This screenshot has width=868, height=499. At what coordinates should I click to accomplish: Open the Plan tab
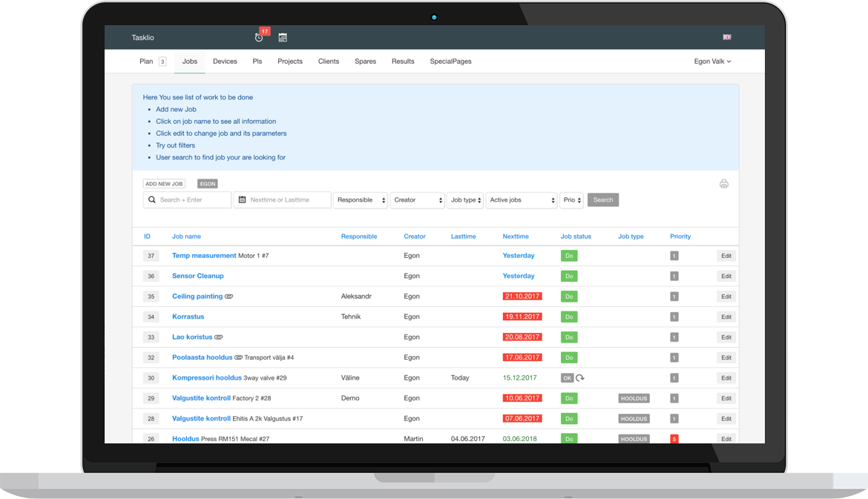tap(146, 62)
